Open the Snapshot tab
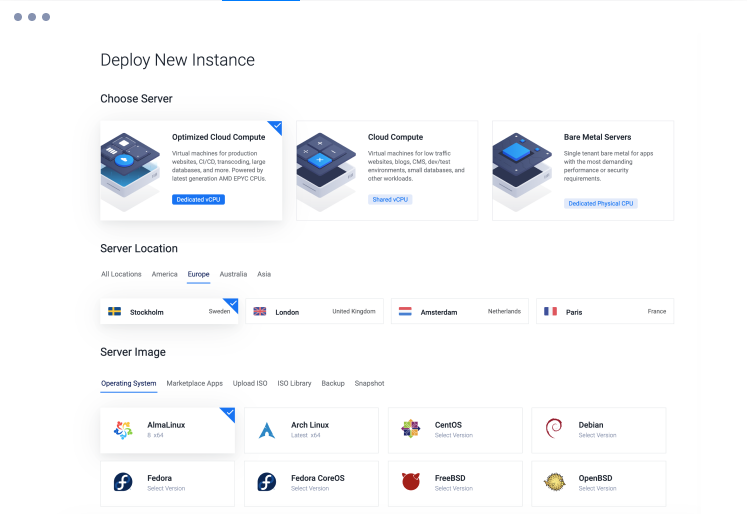This screenshot has width=747, height=514. pyautogui.click(x=369, y=383)
